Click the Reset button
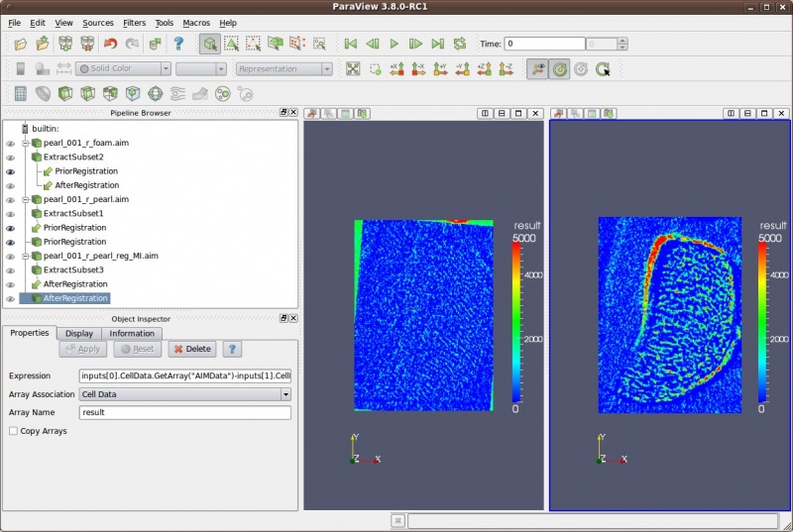This screenshot has width=793, height=532. click(138, 349)
